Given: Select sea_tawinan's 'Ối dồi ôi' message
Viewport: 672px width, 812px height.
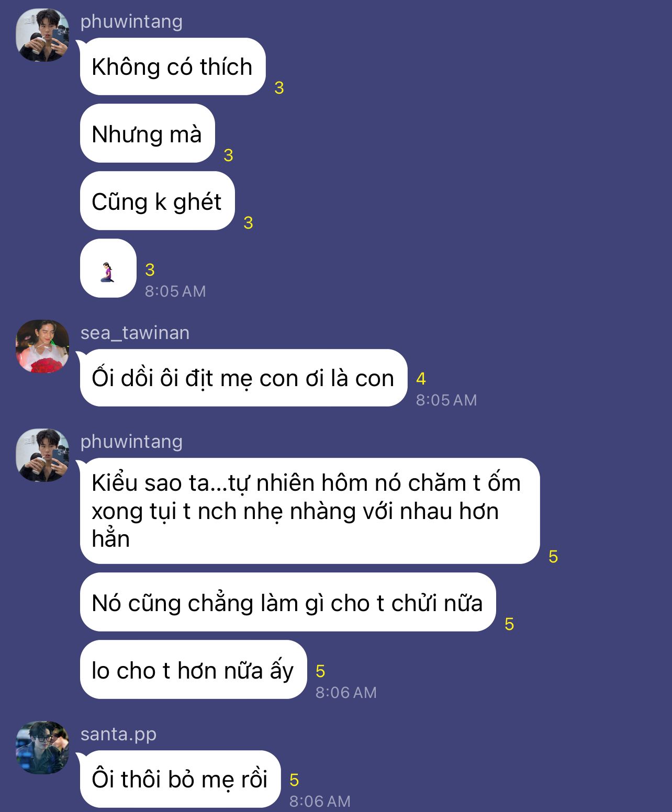Looking at the screenshot, I should coord(243,378).
